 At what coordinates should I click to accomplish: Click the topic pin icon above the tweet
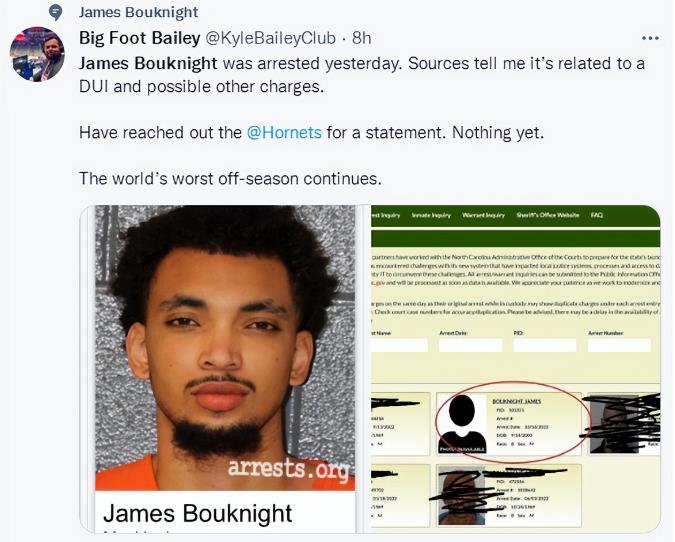[x=56, y=13]
